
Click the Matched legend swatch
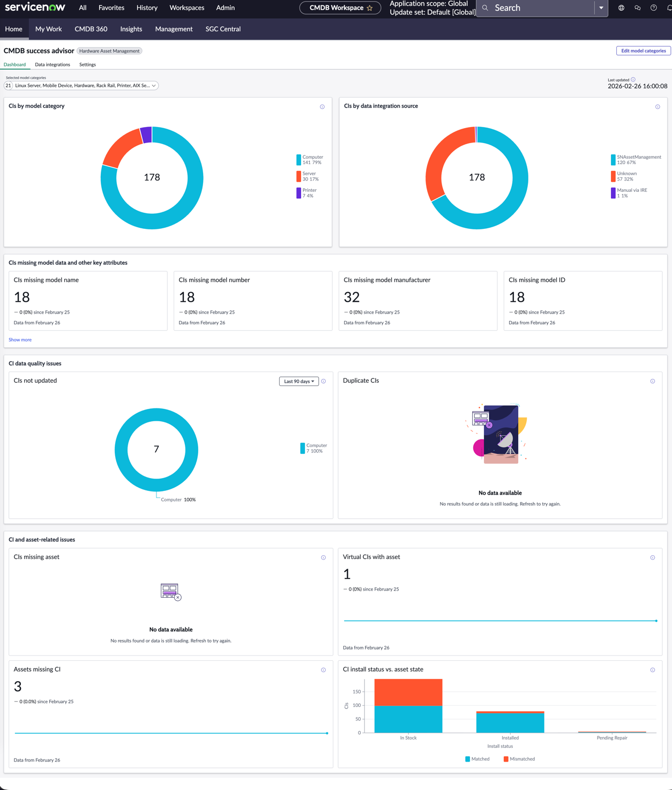[467, 759]
